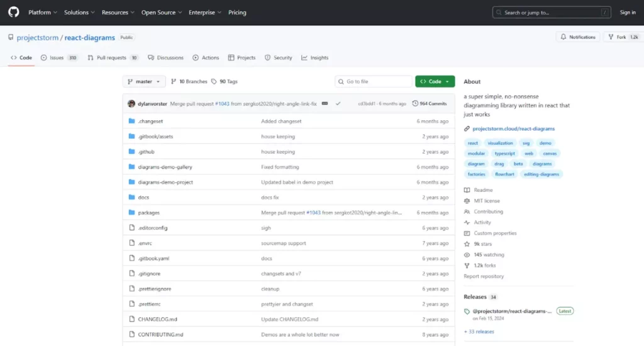Open the 'Added changeset' commit message
The height and width of the screenshot is (346, 644).
point(281,121)
